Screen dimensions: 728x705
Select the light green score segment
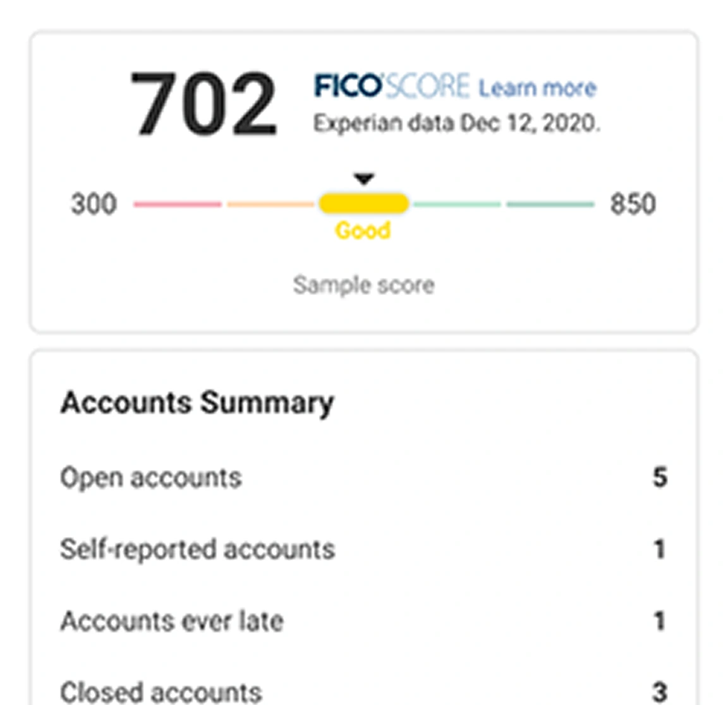(x=457, y=204)
